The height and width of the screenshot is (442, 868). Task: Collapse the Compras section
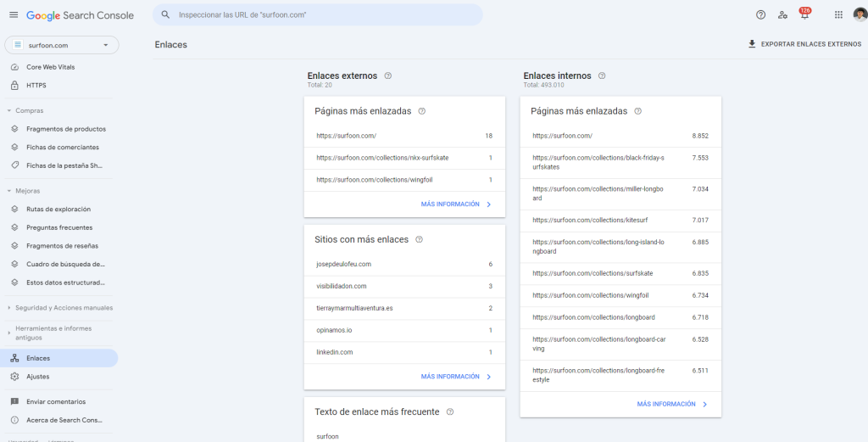tap(29, 110)
